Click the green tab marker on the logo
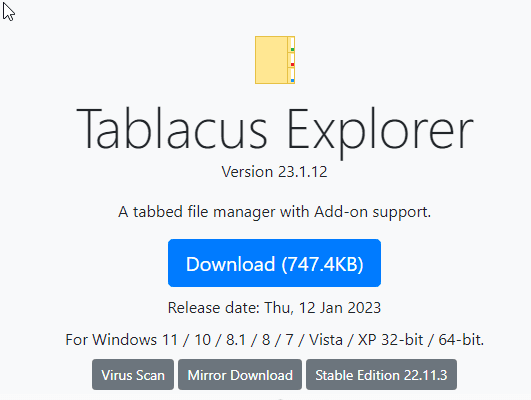This screenshot has height=400, width=531. [x=292, y=49]
